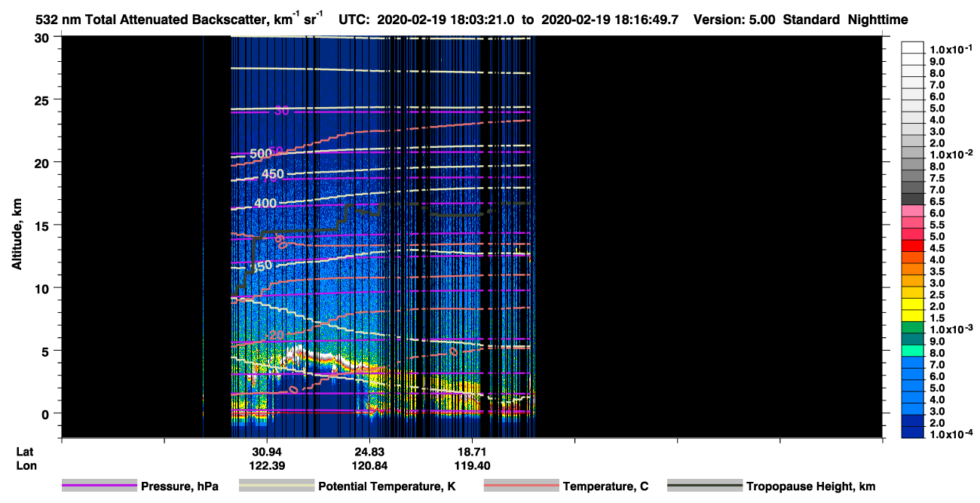Click the colorbar label 7.5
The height and width of the screenshot is (503, 980).
point(936,178)
